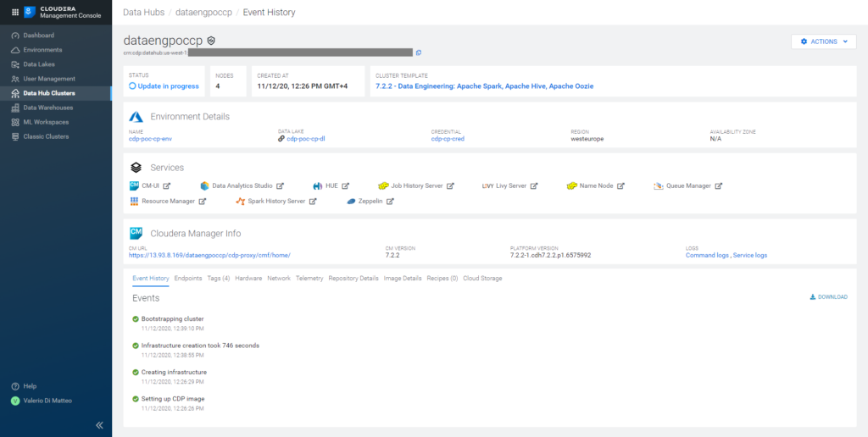868x437 pixels.
Task: Click the Zeppelin service icon
Action: (351, 202)
